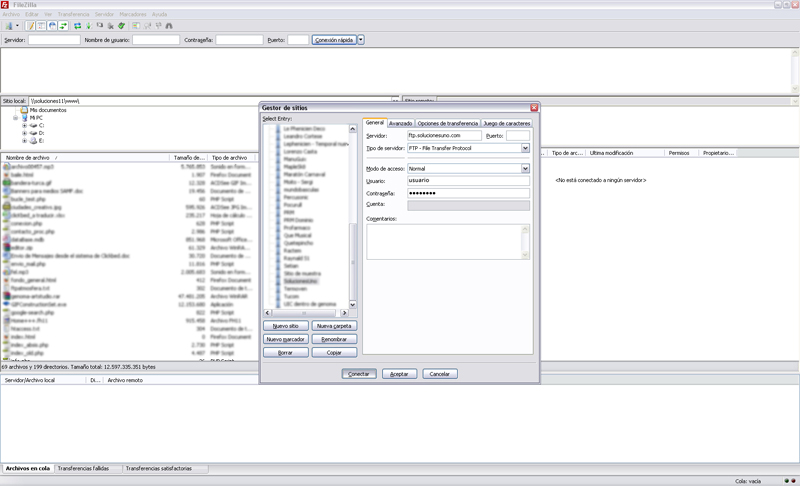Click the quickconnect Nombre de usuario field
Viewport: 800px width, 486px height.
156,40
